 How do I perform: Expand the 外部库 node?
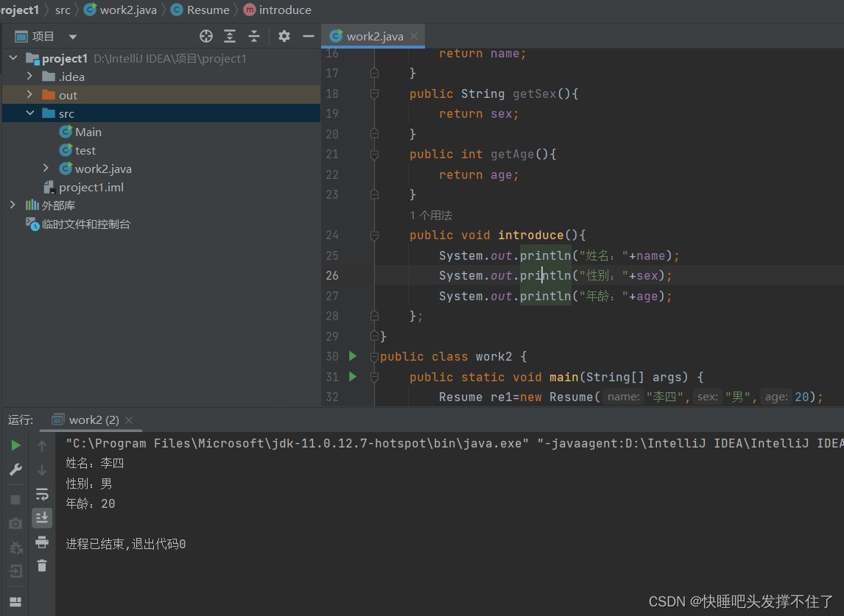pos(13,205)
